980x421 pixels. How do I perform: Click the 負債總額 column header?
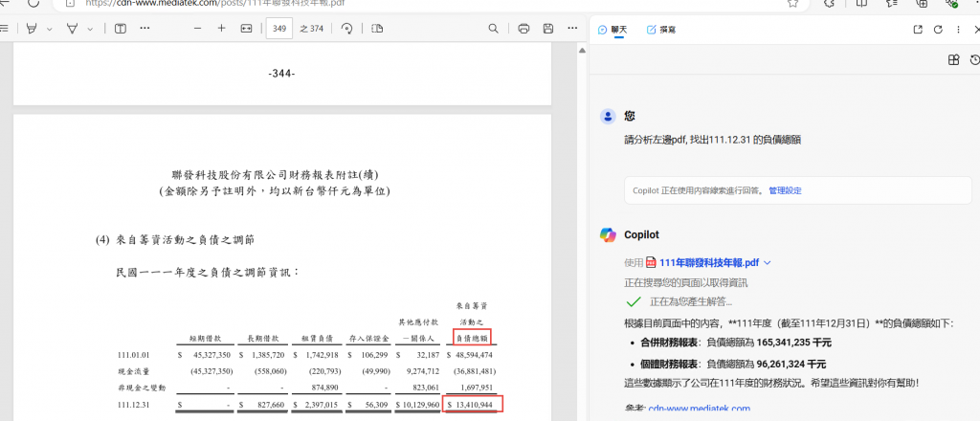472,339
